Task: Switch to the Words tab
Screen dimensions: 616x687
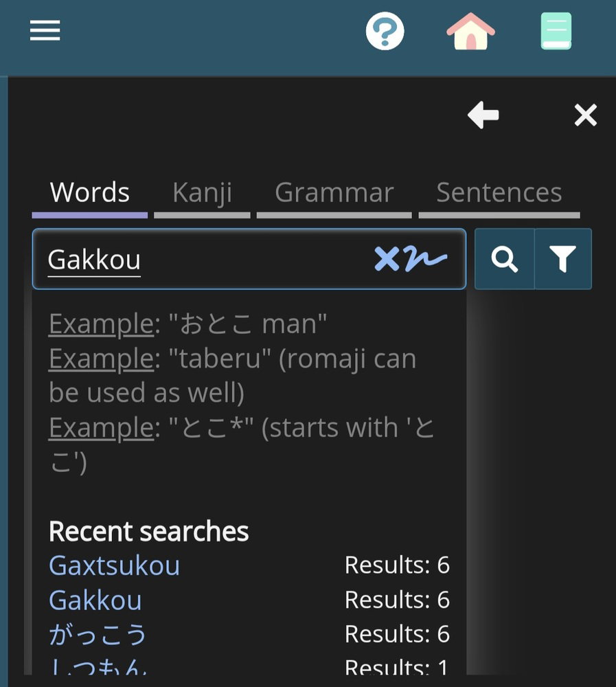Action: point(90,193)
